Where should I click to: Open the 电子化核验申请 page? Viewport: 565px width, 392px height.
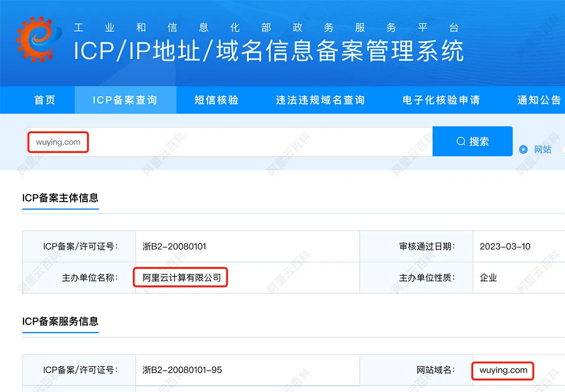tap(441, 100)
